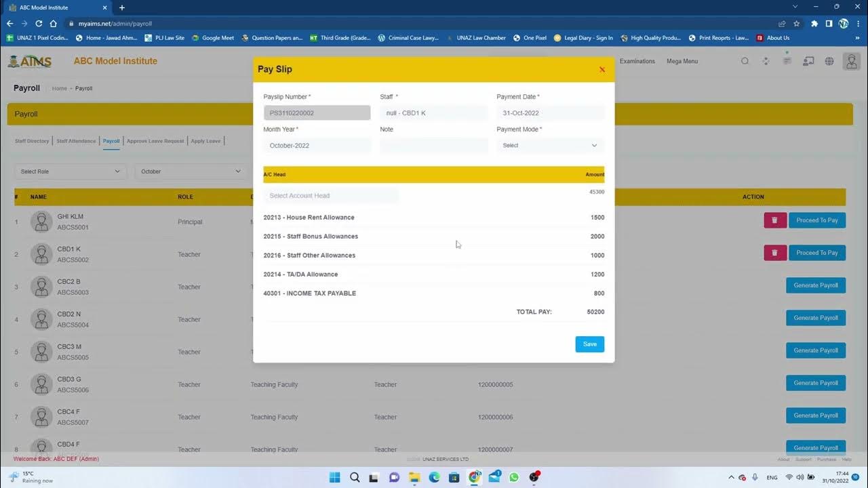Click browser reload icon
The image size is (868, 488).
(39, 23)
